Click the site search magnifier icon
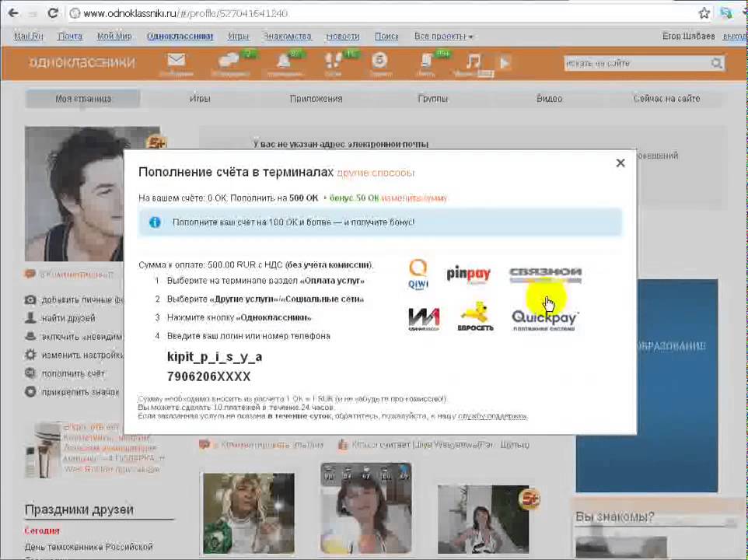This screenshot has height=560, width=748. [x=716, y=63]
